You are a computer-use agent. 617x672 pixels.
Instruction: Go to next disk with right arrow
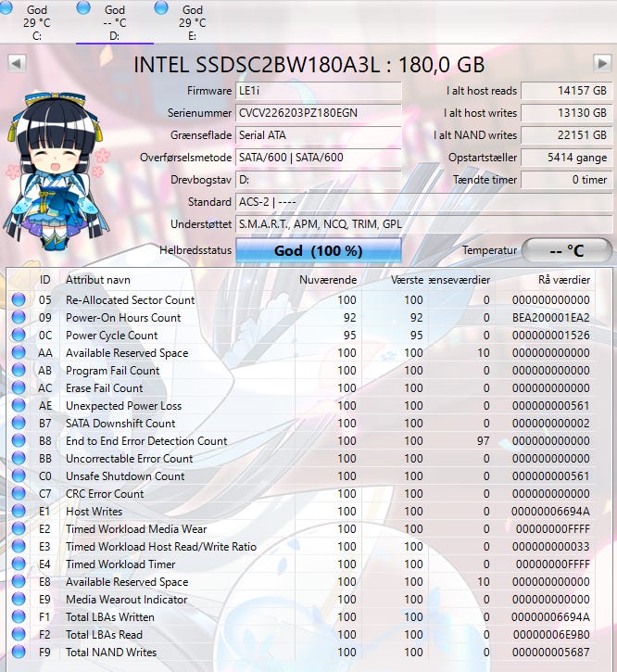[x=602, y=63]
